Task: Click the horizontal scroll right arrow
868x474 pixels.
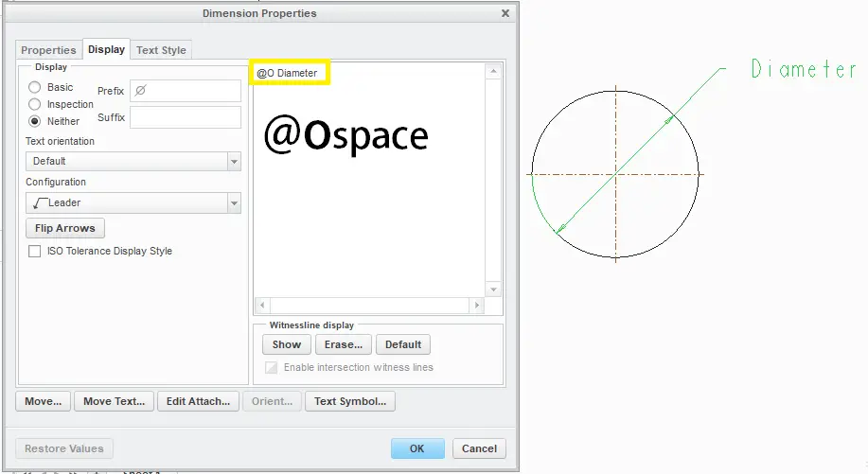Action: pyautogui.click(x=477, y=305)
